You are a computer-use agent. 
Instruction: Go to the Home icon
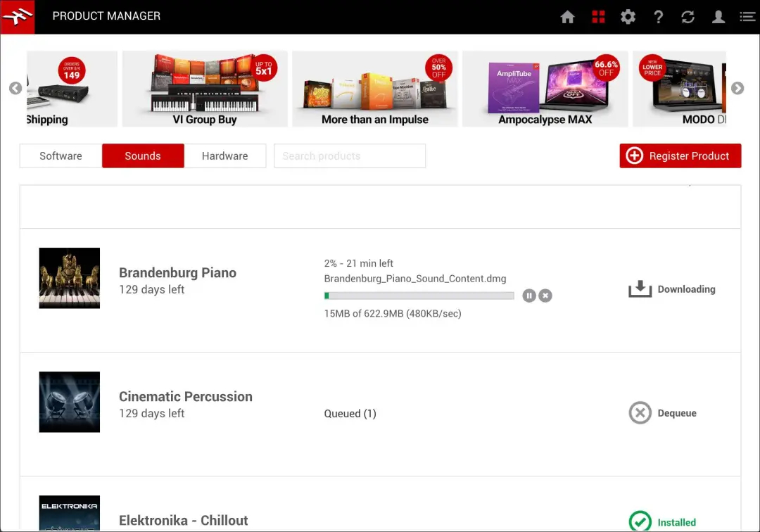[568, 17]
